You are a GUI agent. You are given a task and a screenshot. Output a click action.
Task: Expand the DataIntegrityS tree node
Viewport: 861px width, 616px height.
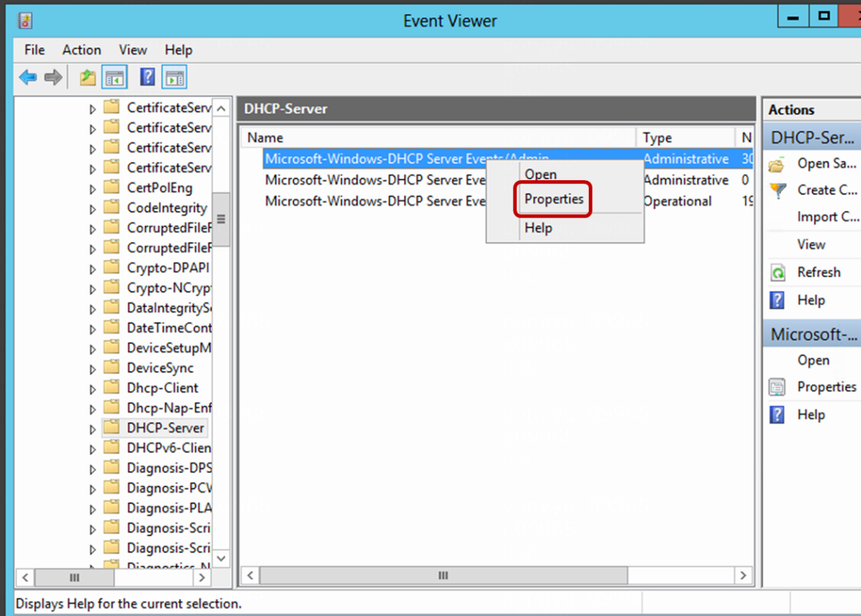(x=92, y=309)
